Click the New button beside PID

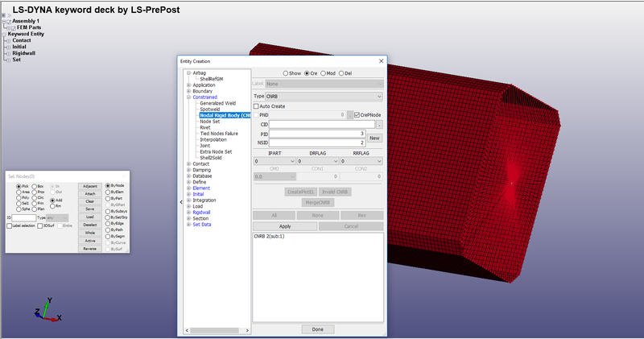374,138
